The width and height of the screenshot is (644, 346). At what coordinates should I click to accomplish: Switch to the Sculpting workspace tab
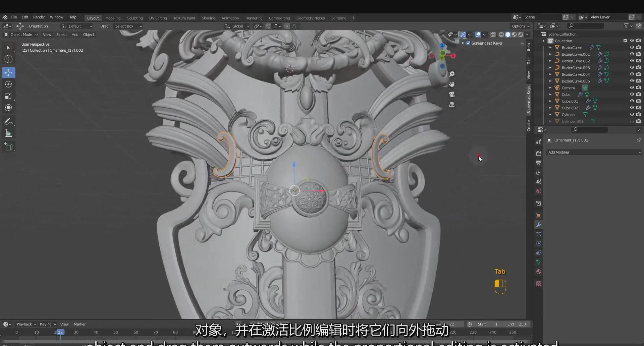135,18
